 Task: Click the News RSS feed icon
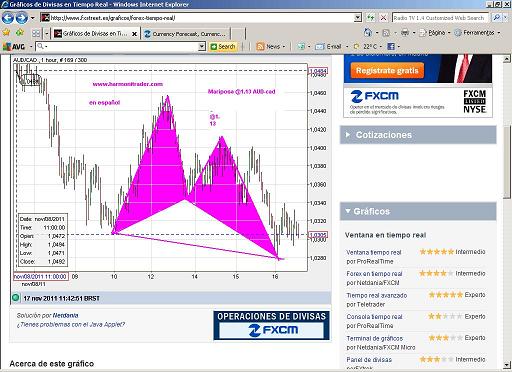point(260,47)
